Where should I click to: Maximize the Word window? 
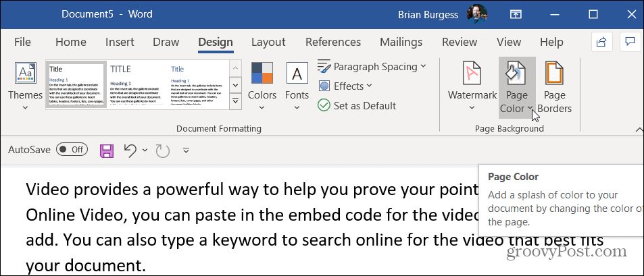[x=593, y=15]
